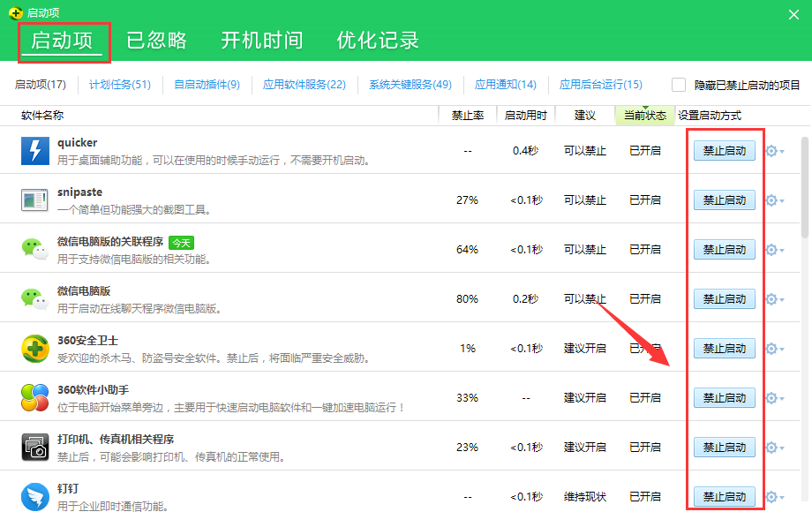
Task: Click the 钉钉 program name
Action: click(x=68, y=489)
